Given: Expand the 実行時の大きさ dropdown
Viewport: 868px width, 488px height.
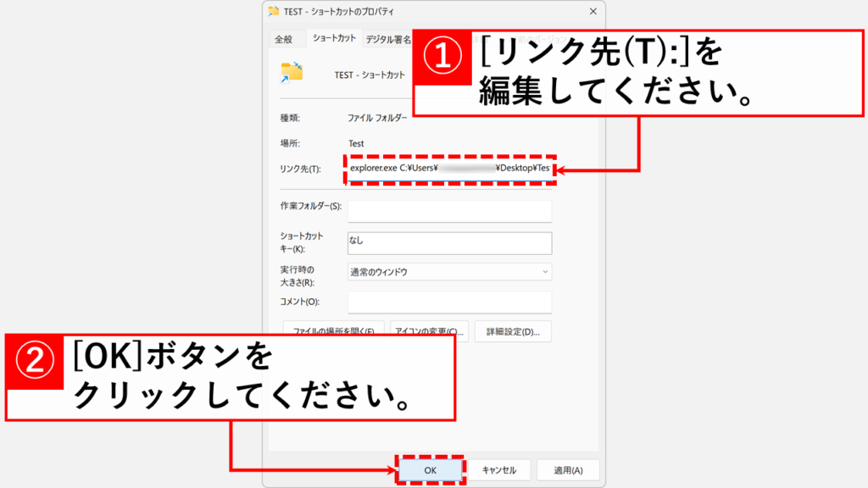Looking at the screenshot, I should 449,272.
